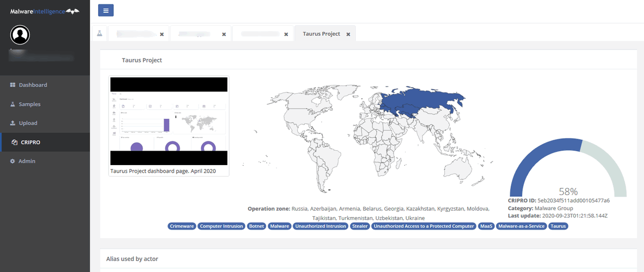Click the 'Taurus Project' panel heading
The width and height of the screenshot is (644, 272).
(x=142, y=60)
